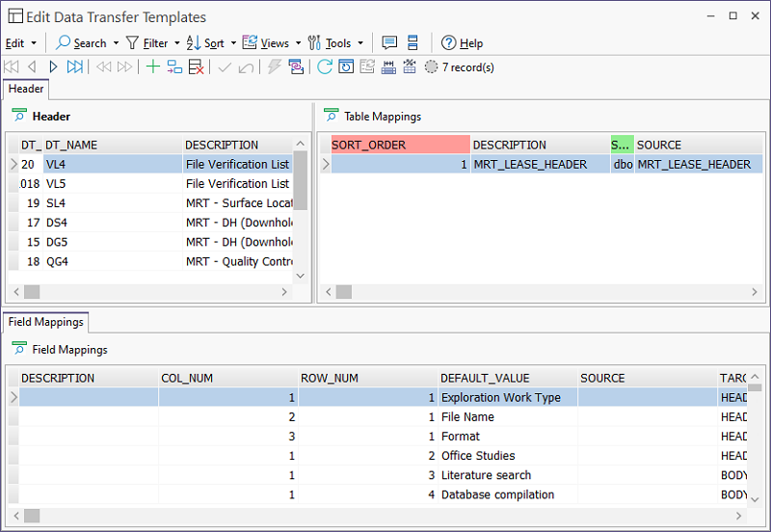The image size is (771, 532).
Task: Expand the Filter dropdown menu
Action: tap(177, 43)
